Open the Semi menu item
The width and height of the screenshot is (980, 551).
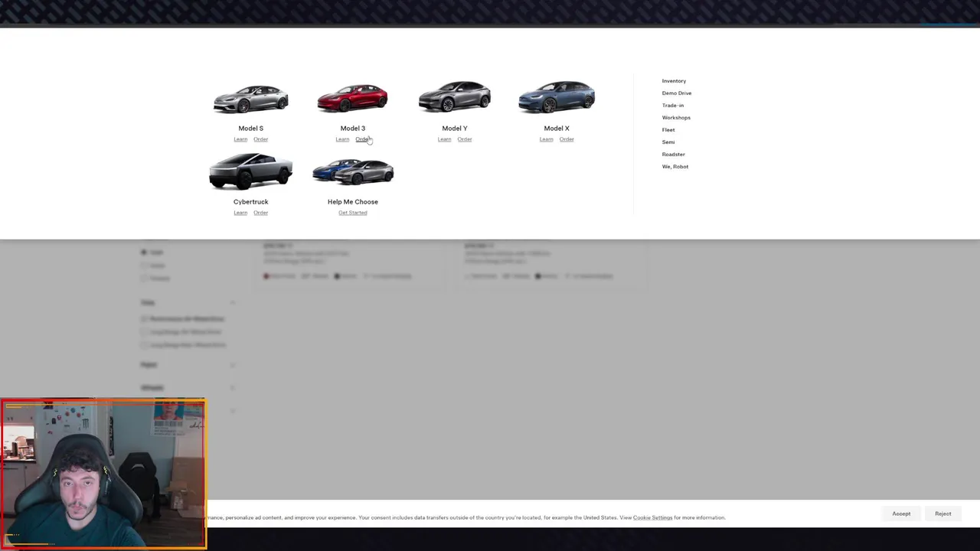click(668, 142)
